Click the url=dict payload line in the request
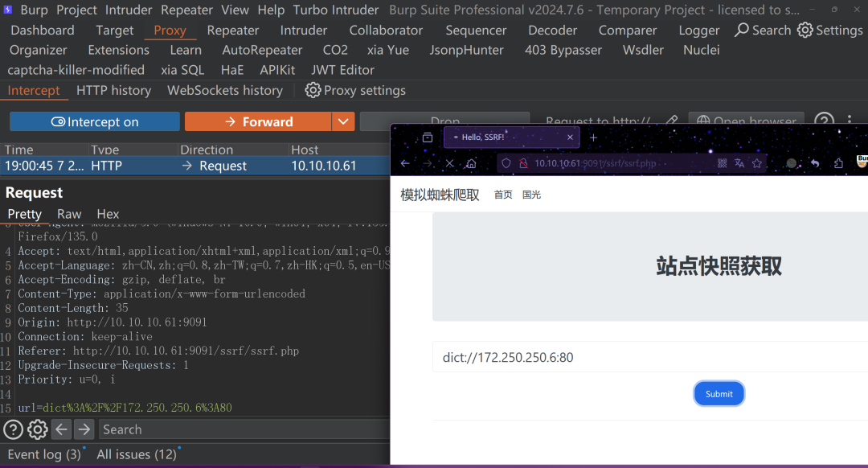868x468 pixels. click(x=125, y=408)
